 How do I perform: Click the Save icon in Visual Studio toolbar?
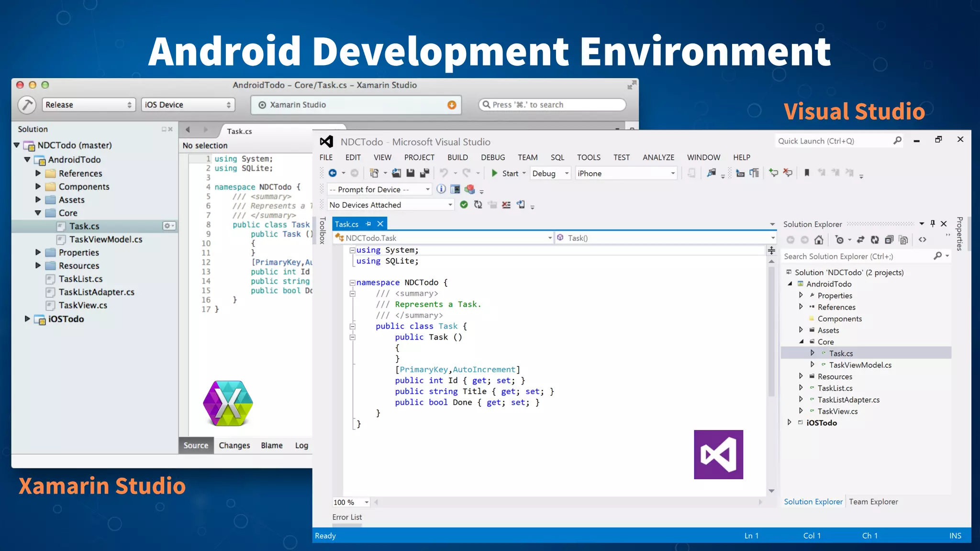click(x=410, y=173)
